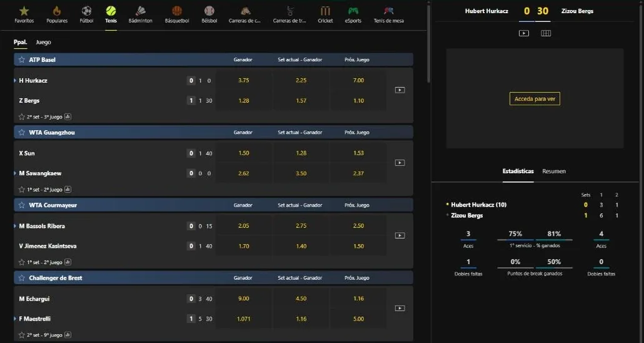Open the Favoritos star category

(x=24, y=11)
